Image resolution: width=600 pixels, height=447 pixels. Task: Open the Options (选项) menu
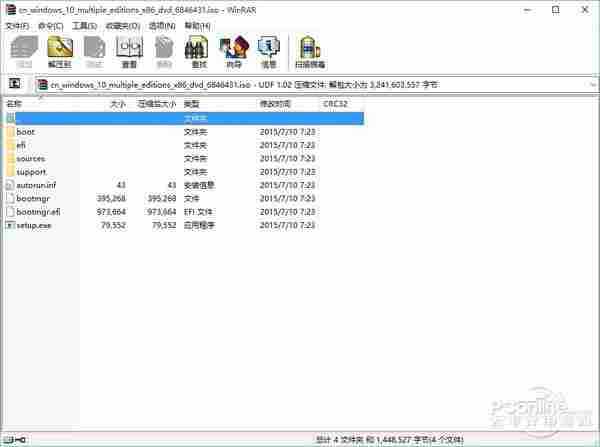(158, 24)
